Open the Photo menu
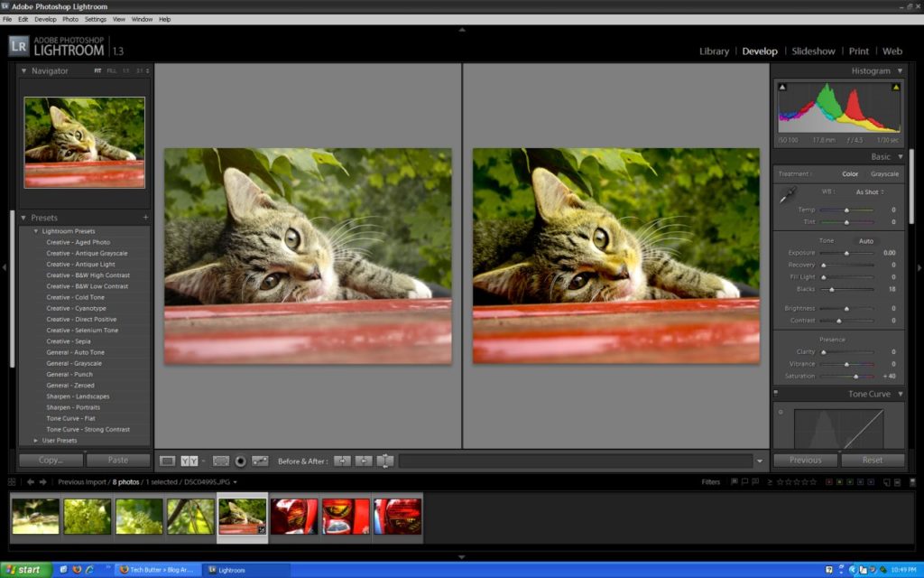 click(70, 20)
